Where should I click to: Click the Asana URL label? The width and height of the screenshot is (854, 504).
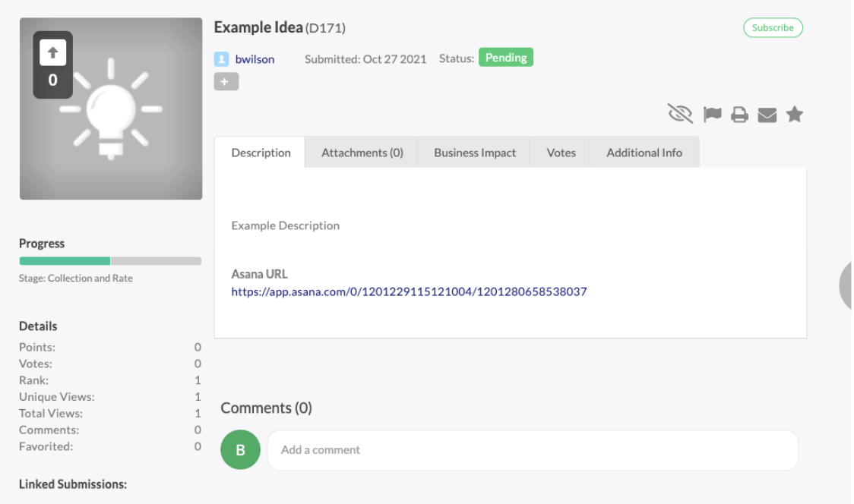tap(259, 274)
